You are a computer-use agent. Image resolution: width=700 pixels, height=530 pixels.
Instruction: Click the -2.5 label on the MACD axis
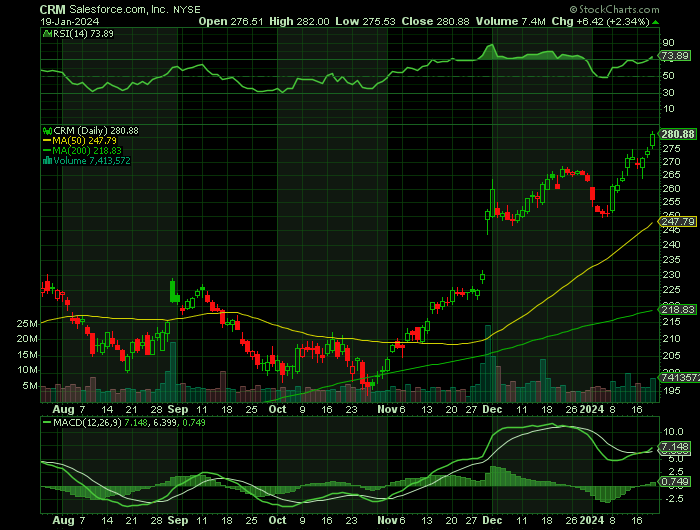click(x=673, y=499)
